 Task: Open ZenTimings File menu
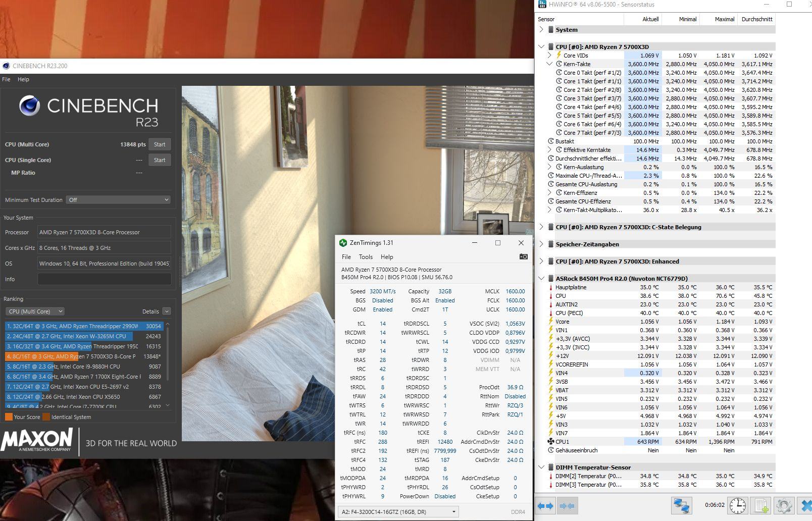coord(346,257)
